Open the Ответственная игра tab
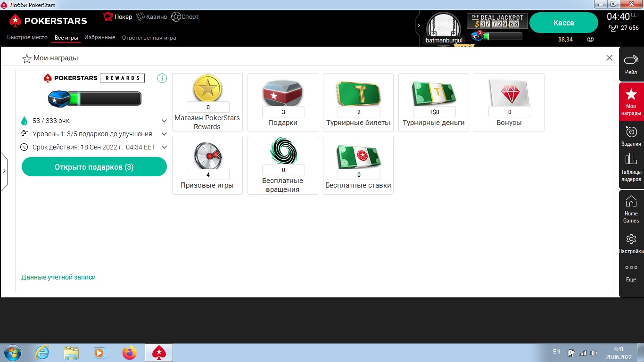Viewport: 644px width, 362px height. (x=149, y=38)
